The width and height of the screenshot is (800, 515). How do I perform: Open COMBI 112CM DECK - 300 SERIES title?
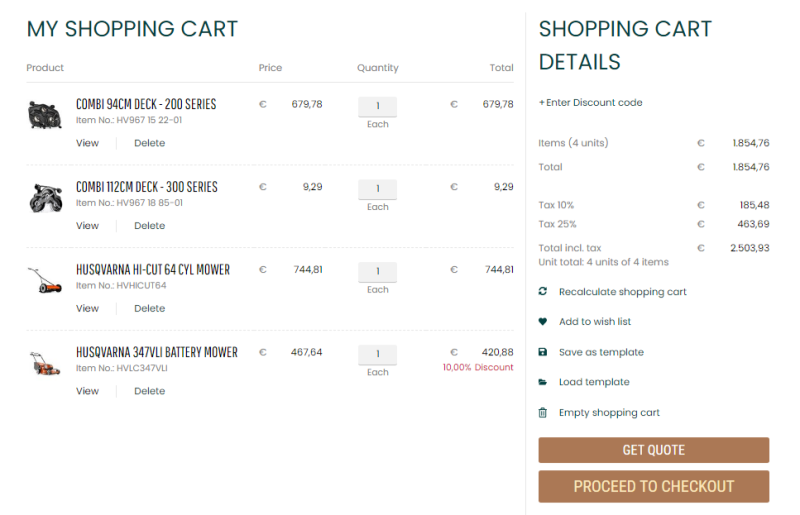147,187
